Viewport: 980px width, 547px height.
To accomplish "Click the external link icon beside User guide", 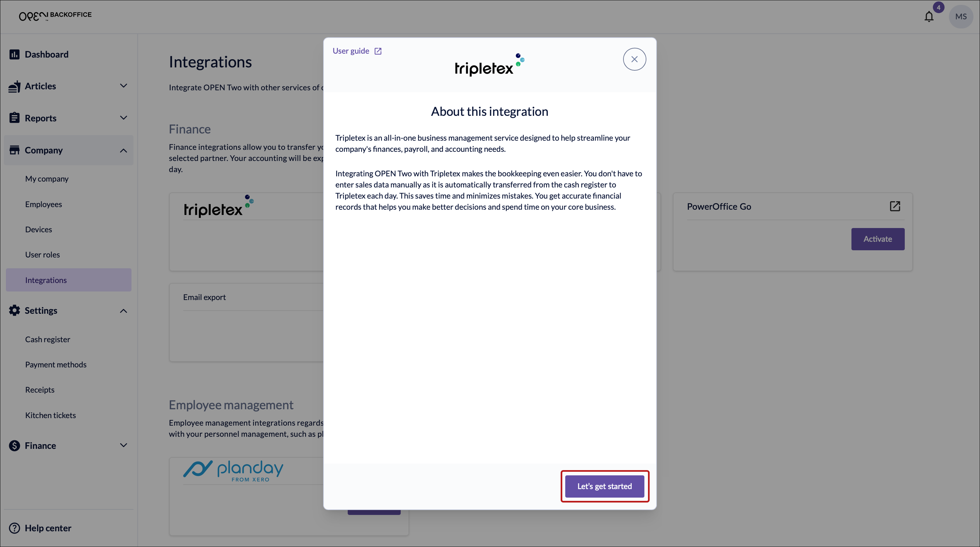I will point(378,51).
